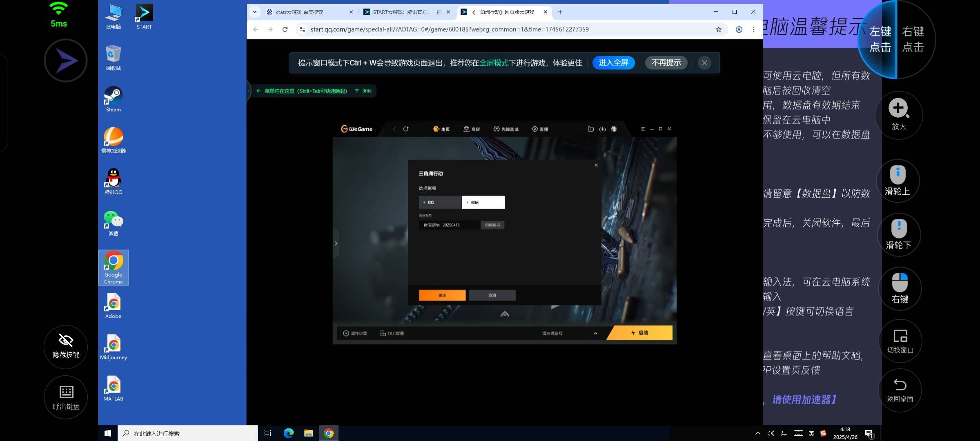Click 进入全屏 fullscreen button
Viewport: 980px width, 441px height.
[x=613, y=63]
